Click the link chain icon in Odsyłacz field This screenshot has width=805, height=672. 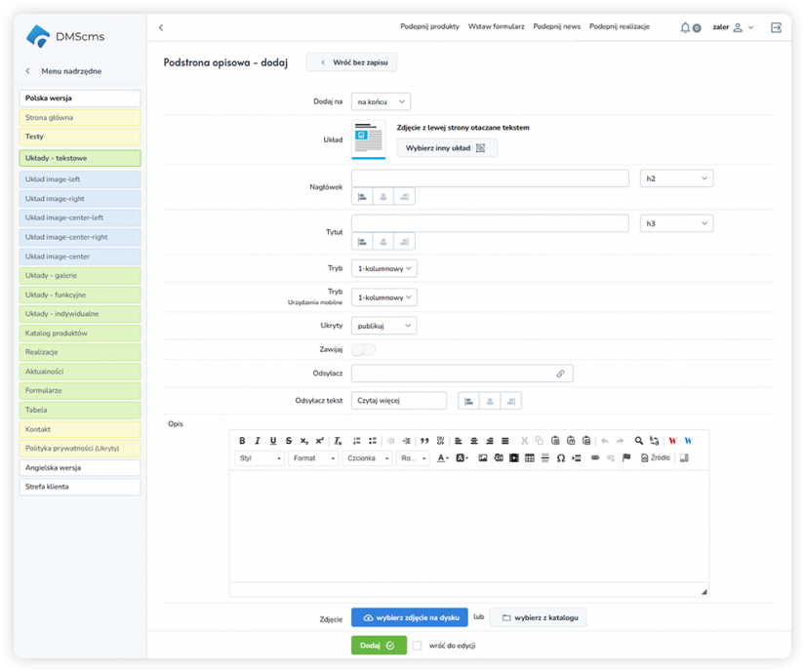click(x=560, y=374)
